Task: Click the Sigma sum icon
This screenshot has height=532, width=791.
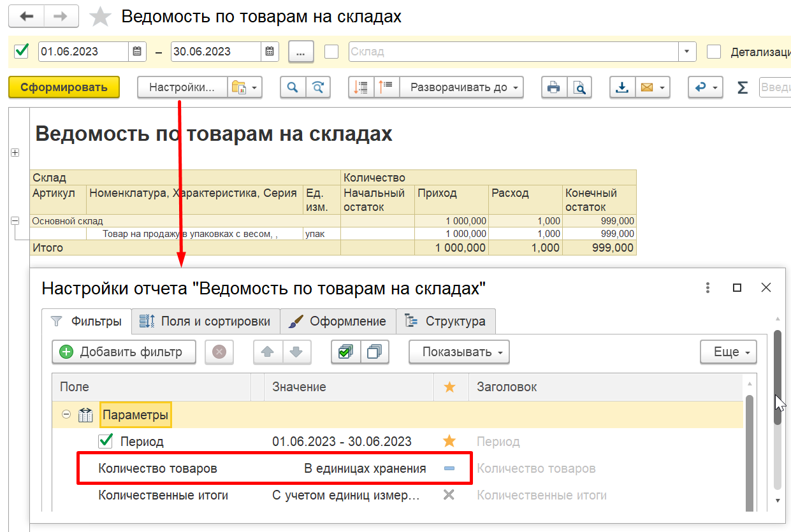Action: pyautogui.click(x=742, y=87)
